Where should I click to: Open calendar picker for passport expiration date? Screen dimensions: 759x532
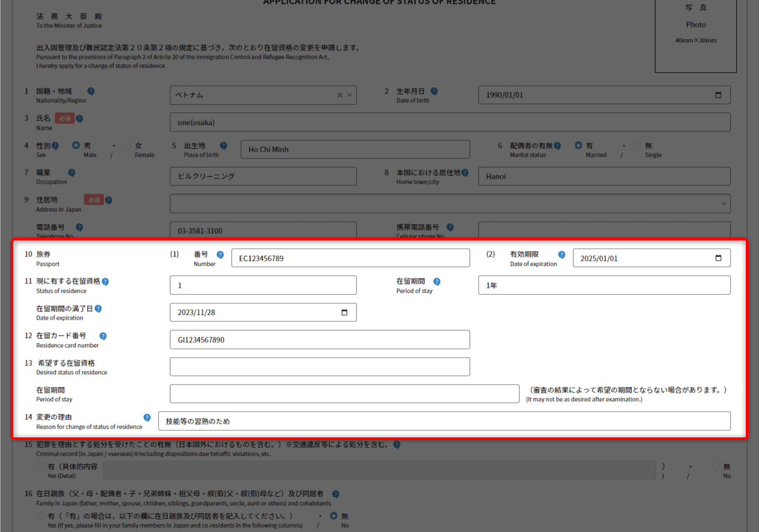pos(718,258)
